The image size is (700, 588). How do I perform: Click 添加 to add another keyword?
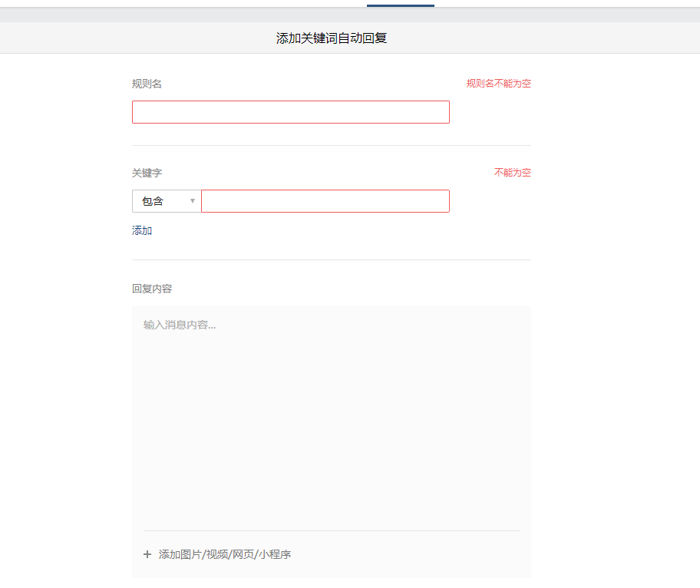click(x=142, y=230)
